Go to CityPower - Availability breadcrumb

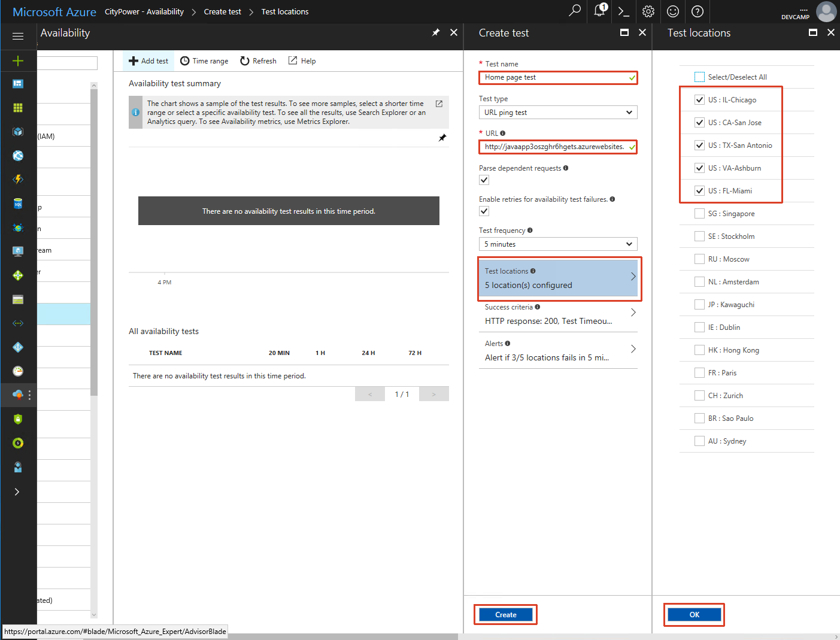coord(144,11)
